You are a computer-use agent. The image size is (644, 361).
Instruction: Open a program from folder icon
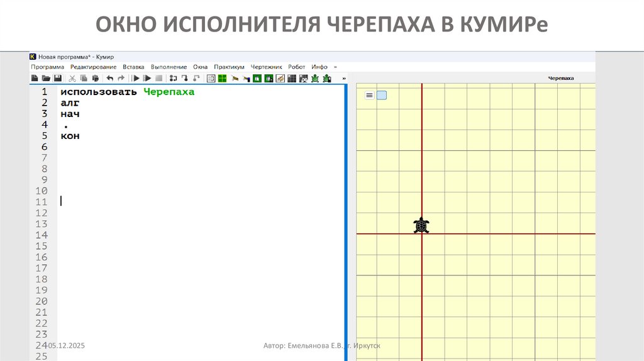click(x=46, y=78)
